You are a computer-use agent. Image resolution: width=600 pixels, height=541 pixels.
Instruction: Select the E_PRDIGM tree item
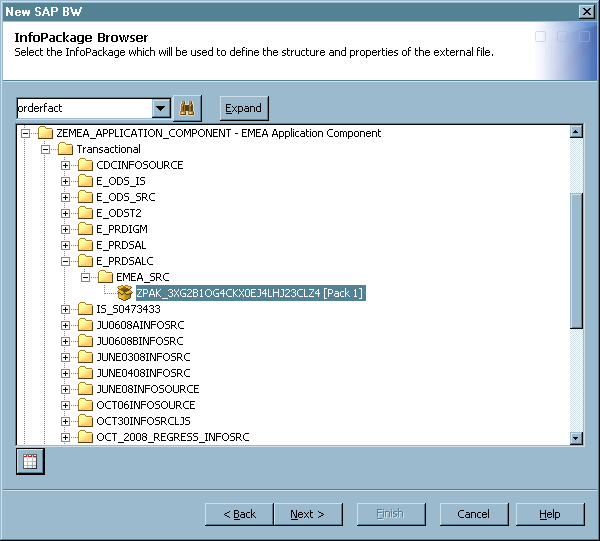pos(121,229)
